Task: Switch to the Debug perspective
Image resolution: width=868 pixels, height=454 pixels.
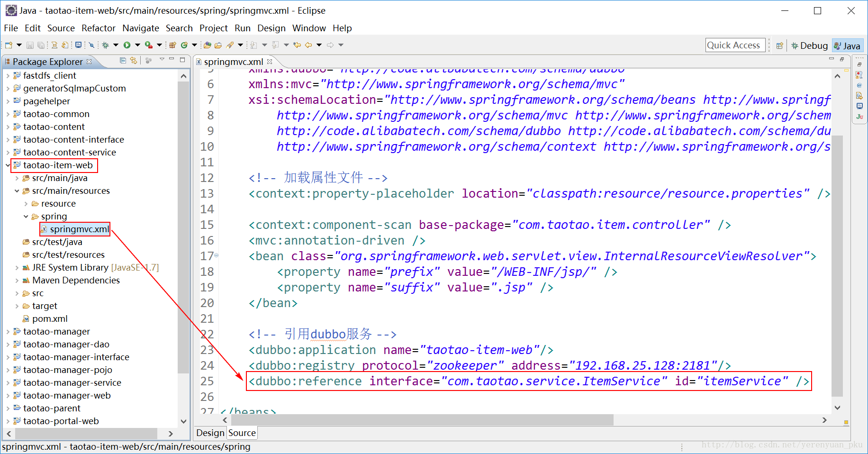Action: pyautogui.click(x=810, y=45)
